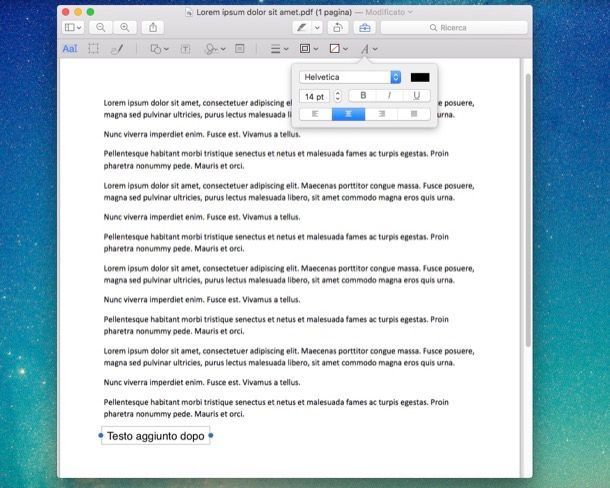610x488 pixels.
Task: Expand the sidebar view options dropdown
Action: click(74, 28)
